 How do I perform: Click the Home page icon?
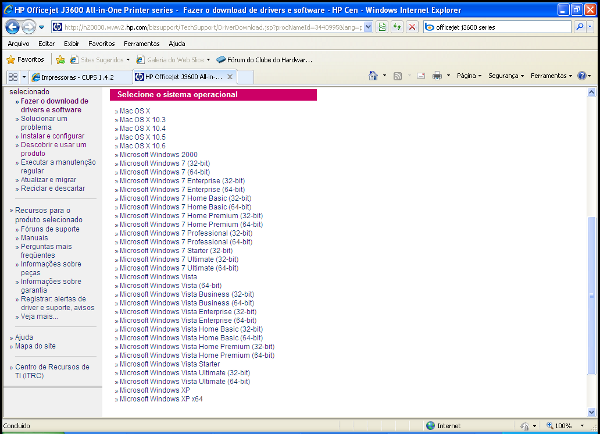click(x=373, y=76)
